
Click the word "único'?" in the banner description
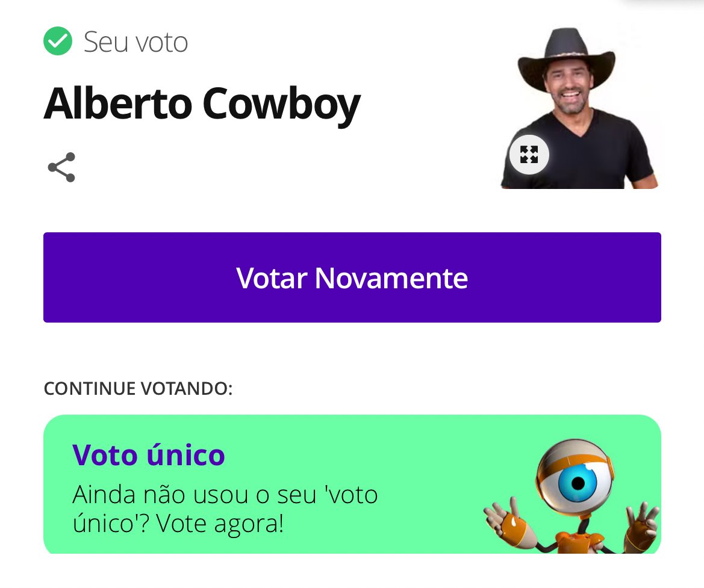click(111, 524)
